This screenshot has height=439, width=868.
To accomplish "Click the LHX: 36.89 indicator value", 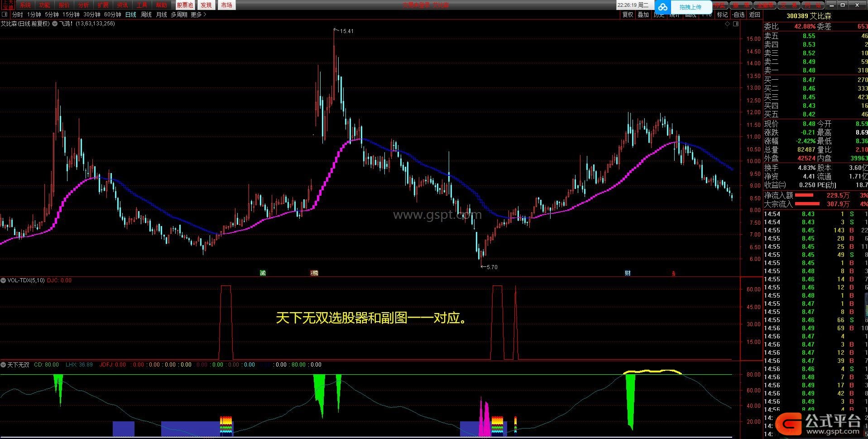I will (x=79, y=365).
